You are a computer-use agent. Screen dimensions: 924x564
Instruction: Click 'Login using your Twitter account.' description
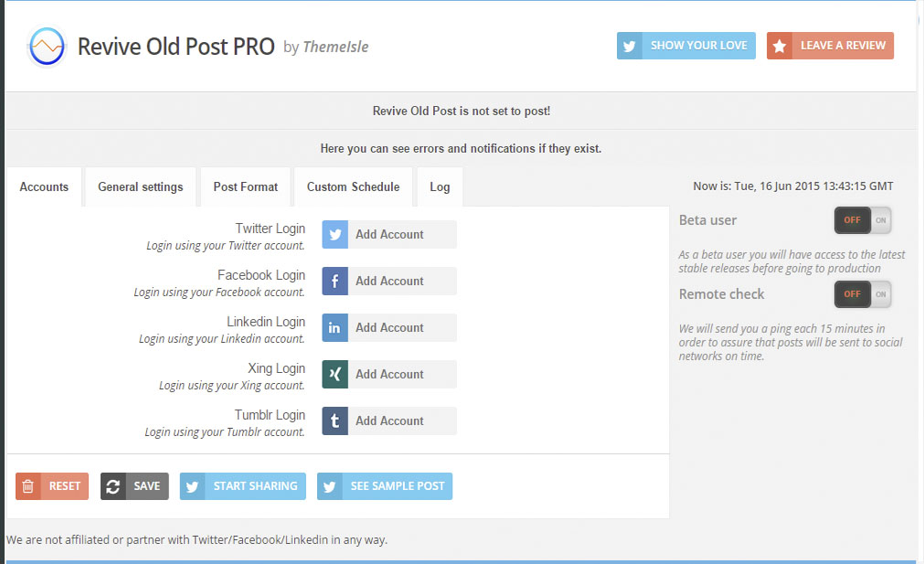[x=226, y=246]
